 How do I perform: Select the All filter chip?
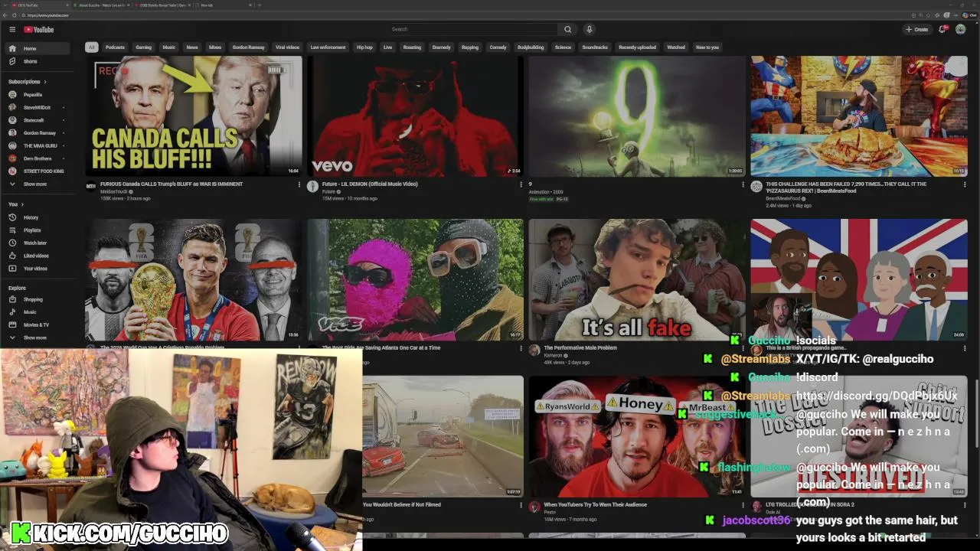click(x=91, y=47)
